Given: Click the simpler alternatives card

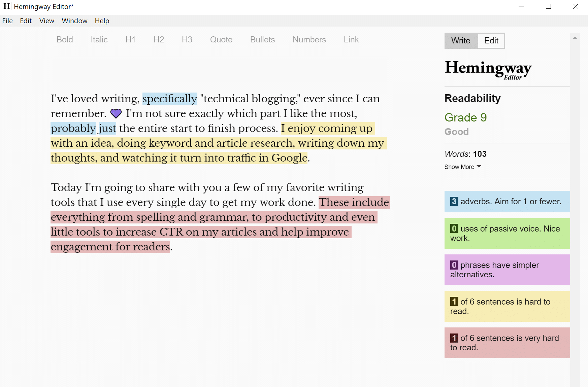Looking at the screenshot, I should (x=507, y=270).
